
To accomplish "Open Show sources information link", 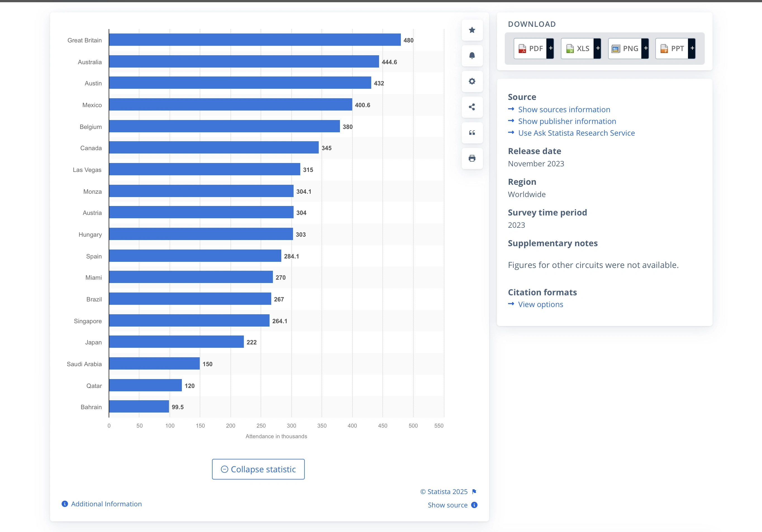I will pos(564,109).
